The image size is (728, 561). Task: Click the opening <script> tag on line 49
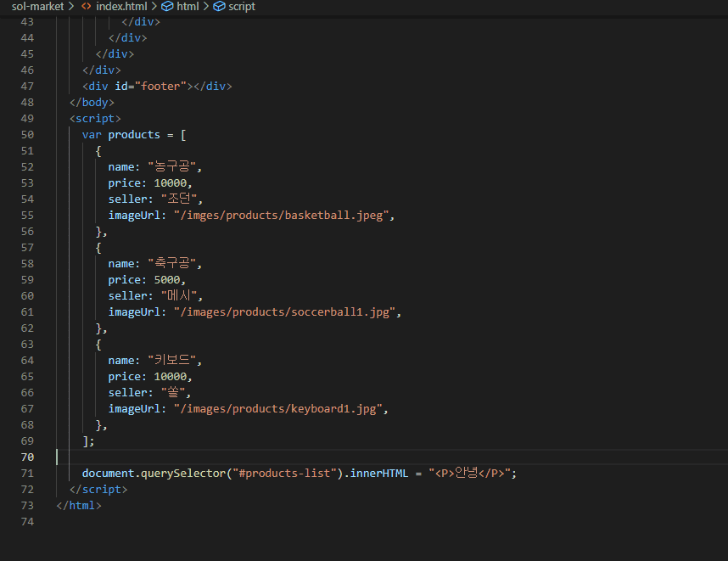95,119
